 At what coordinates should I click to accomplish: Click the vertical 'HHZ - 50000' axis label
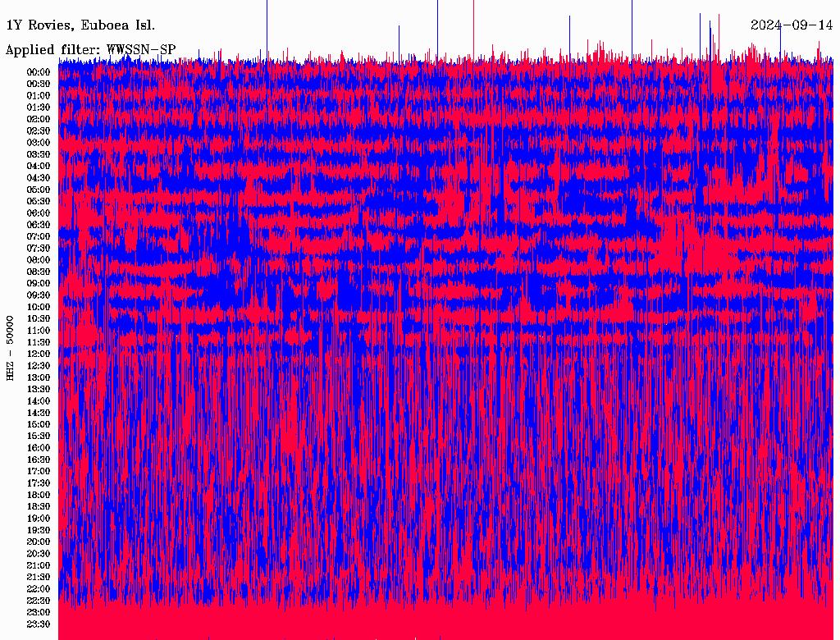[x=11, y=347]
